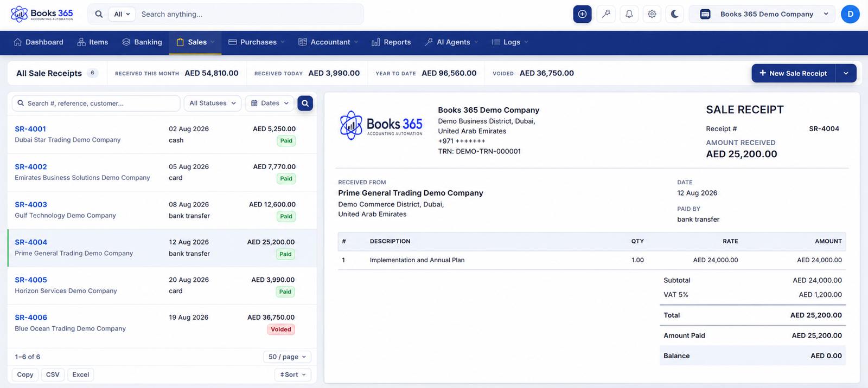Click Dubai Star Trading Demo Company
The width and height of the screenshot is (868, 388).
point(68,140)
